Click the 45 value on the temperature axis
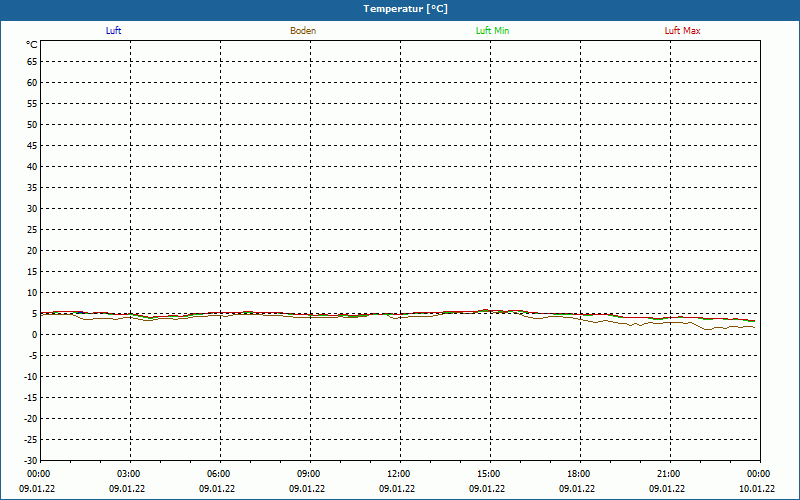 (x=32, y=145)
